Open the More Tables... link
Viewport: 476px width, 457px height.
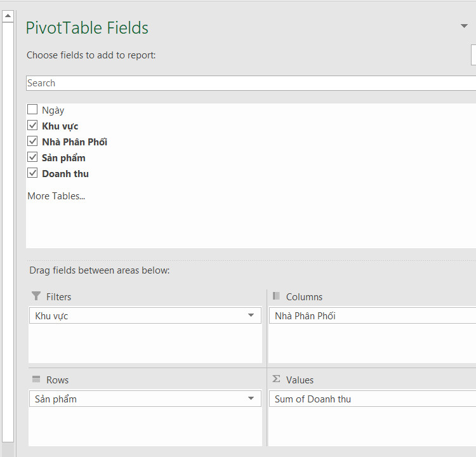click(56, 196)
